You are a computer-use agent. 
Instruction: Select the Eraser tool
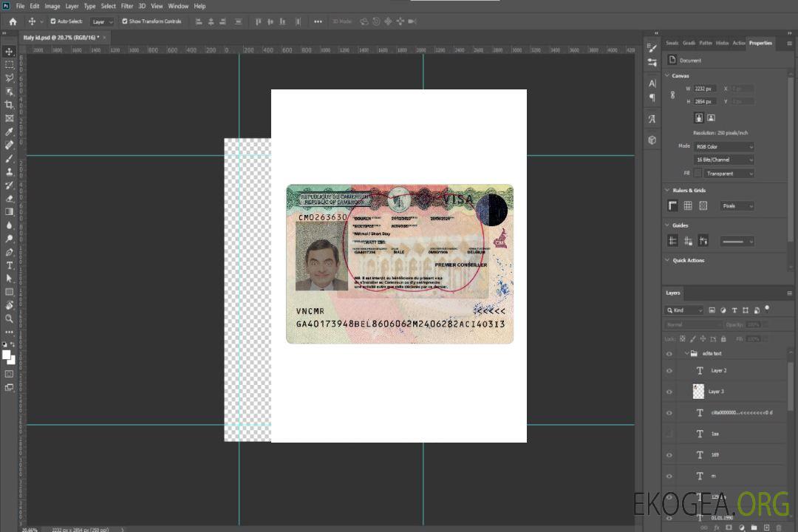(x=9, y=199)
